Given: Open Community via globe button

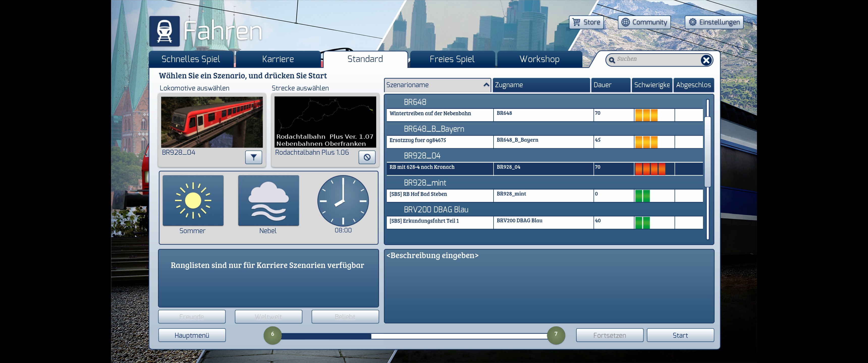Looking at the screenshot, I should pos(644,22).
